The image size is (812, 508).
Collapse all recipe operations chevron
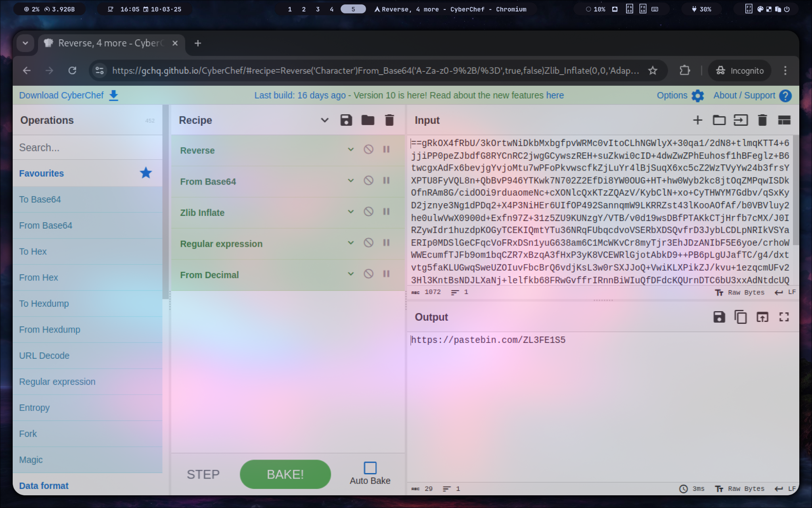(324, 120)
